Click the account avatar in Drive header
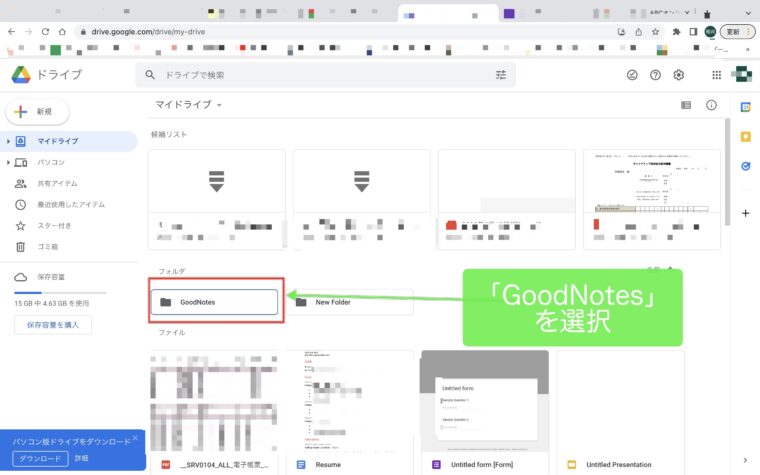 point(742,74)
